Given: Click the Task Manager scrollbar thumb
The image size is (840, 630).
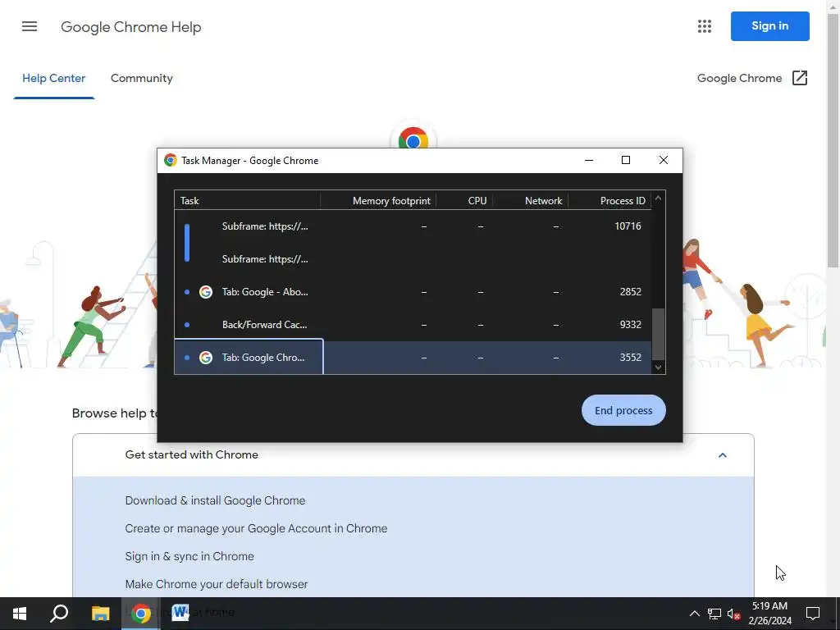Looking at the screenshot, I should point(659,335).
